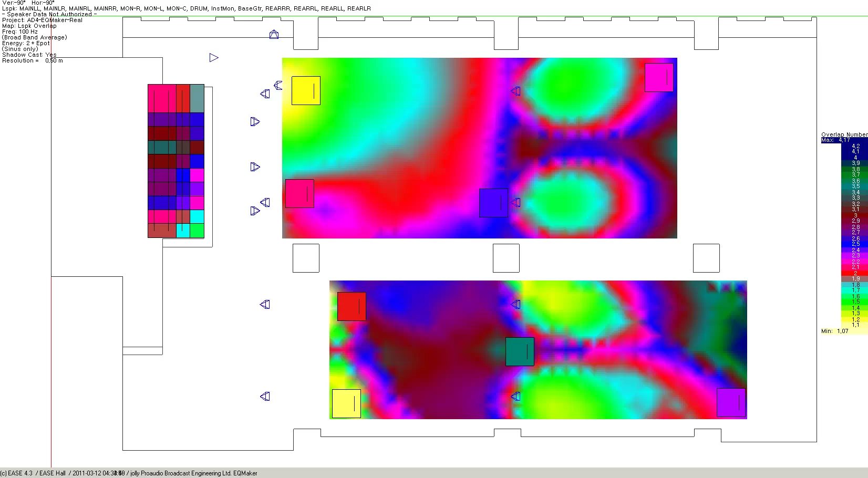Click the Min 1,07 legend label
The height and width of the screenshot is (478, 868).
pos(835,331)
